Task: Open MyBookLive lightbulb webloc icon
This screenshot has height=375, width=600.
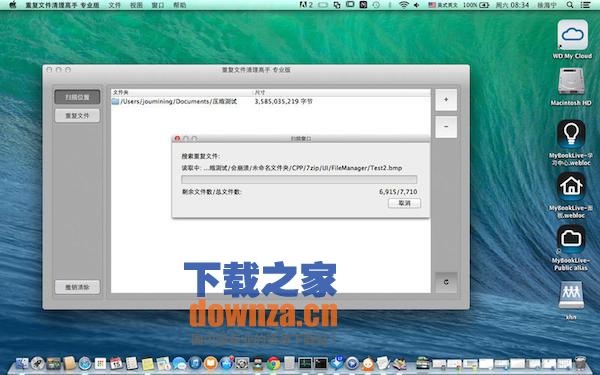Action: tap(571, 134)
